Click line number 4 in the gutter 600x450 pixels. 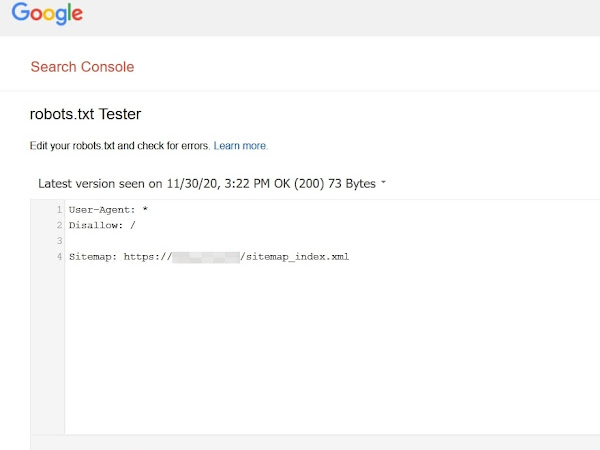[59, 256]
